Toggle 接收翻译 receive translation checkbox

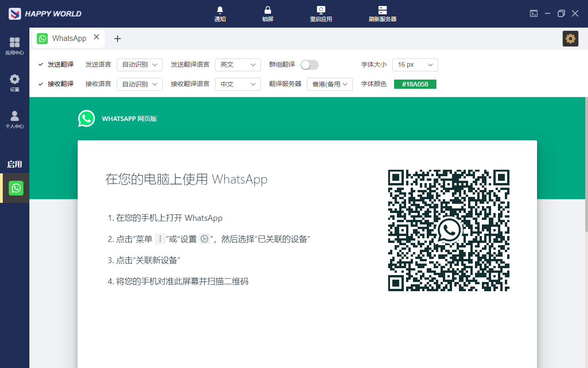click(41, 84)
